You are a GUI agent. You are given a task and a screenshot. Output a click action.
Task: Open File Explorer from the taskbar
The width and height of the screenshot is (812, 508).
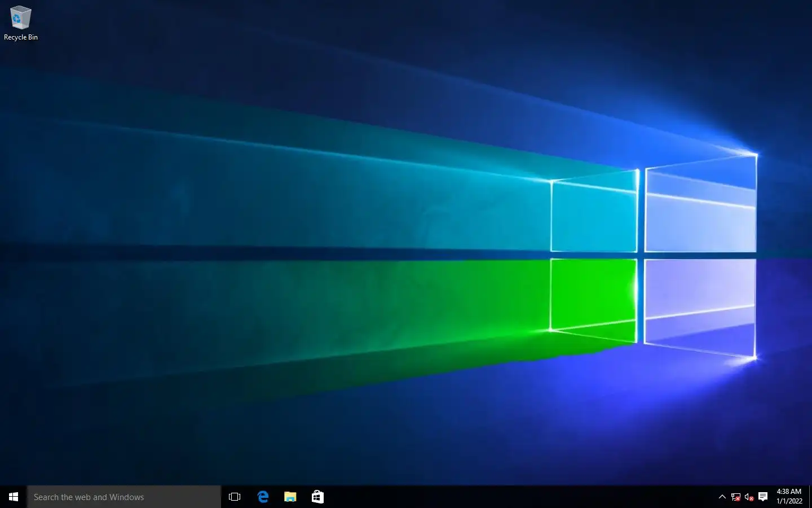tap(290, 497)
